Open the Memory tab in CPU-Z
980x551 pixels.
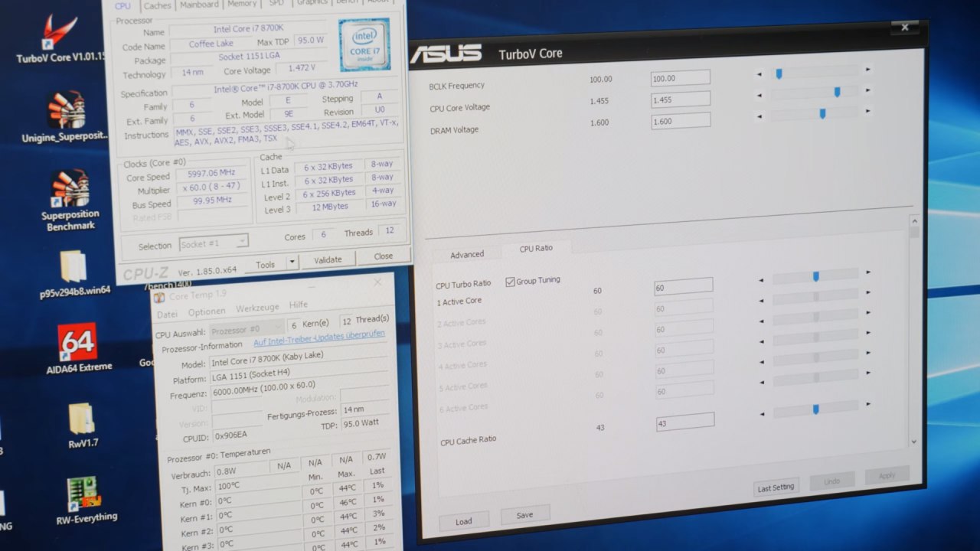tap(241, 4)
